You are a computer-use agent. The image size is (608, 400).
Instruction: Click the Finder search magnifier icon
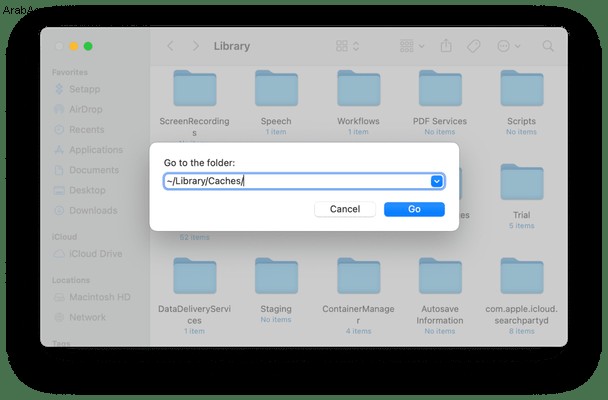point(548,46)
